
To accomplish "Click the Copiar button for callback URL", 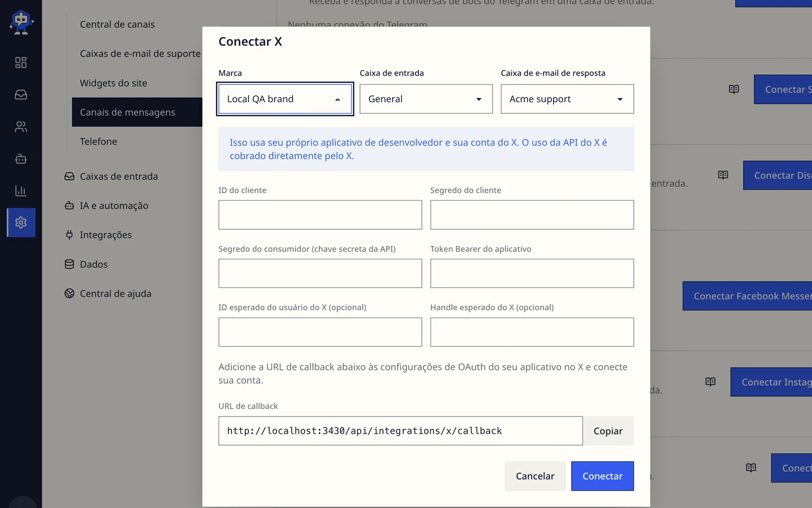I will coord(608,431).
